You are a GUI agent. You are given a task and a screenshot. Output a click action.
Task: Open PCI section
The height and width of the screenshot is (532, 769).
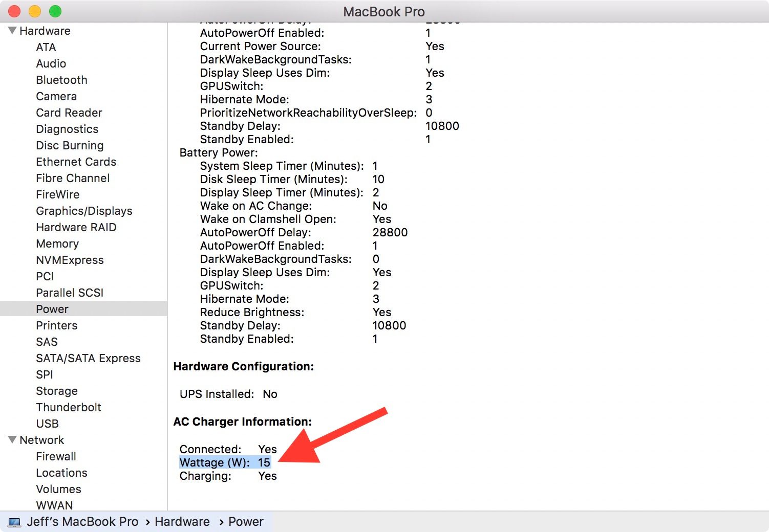tap(45, 276)
